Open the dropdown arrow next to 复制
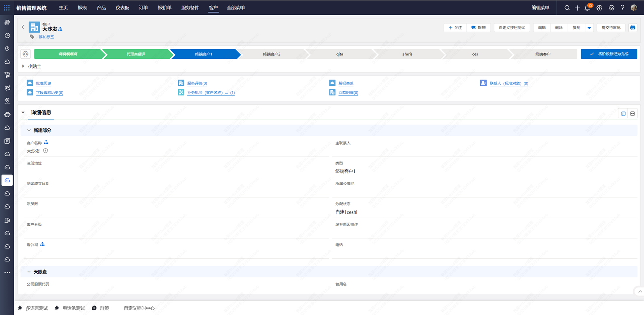 (x=589, y=28)
